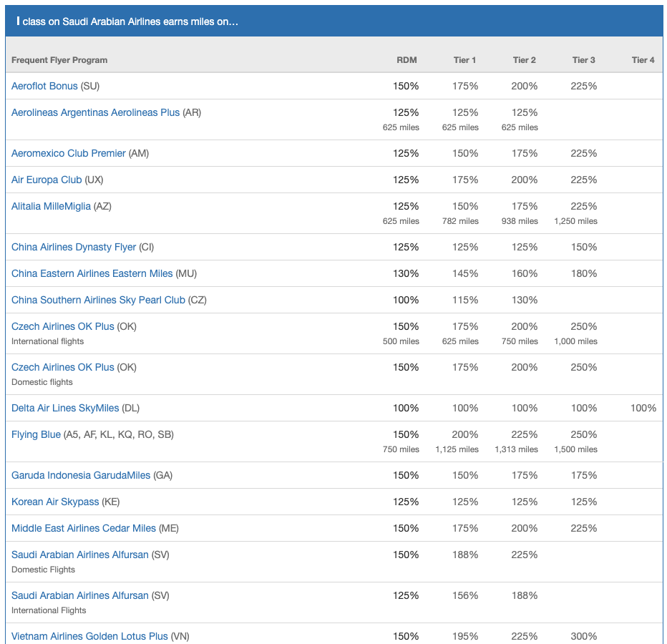This screenshot has height=644, width=667.
Task: Open Middle East Airlines Cedar Miles link
Action: click(84, 528)
